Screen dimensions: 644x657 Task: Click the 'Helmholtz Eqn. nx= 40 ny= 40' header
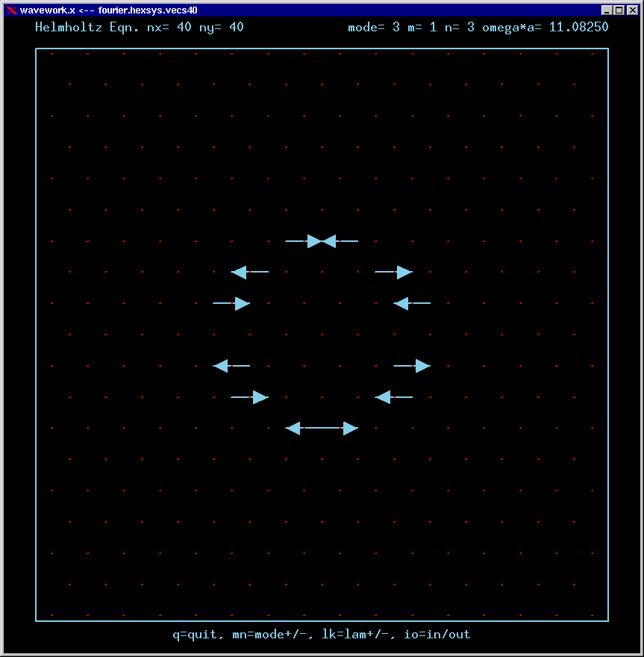(140, 27)
